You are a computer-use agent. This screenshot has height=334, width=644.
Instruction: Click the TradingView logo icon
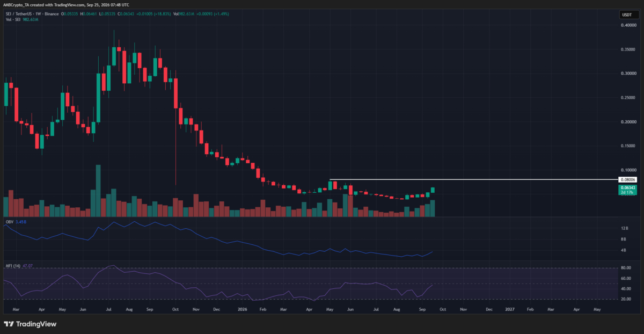(9, 324)
